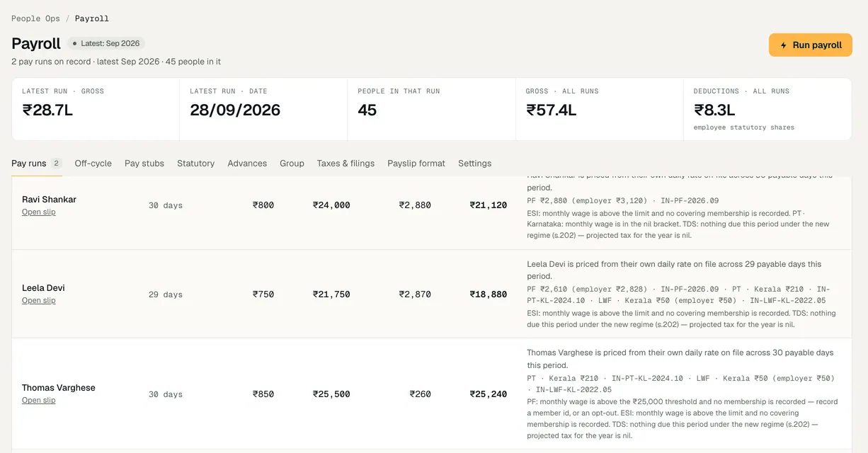Viewport: 868px width, 453px height.
Task: Click Ravi Shankar's ₹800 daily rate
Action: tap(263, 205)
